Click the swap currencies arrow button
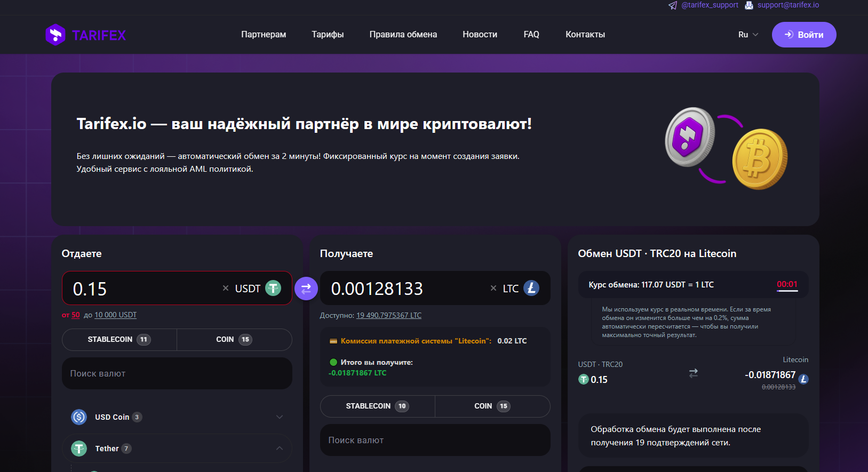Image resolution: width=868 pixels, height=472 pixels. click(x=306, y=289)
